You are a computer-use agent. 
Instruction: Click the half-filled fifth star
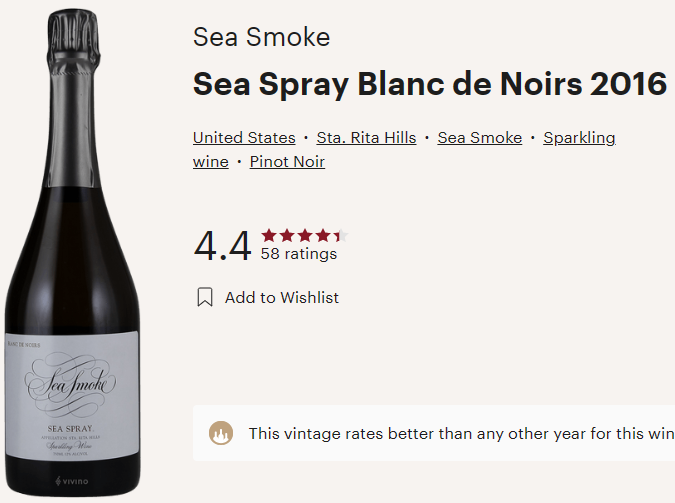pyautogui.click(x=338, y=236)
